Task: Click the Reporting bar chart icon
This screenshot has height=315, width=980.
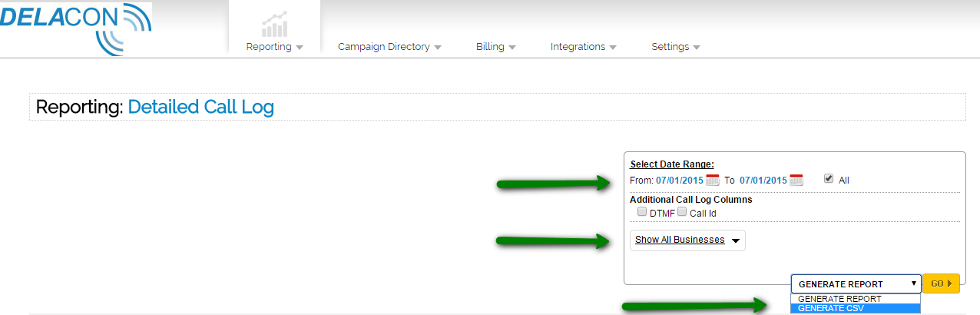Action: [274, 25]
